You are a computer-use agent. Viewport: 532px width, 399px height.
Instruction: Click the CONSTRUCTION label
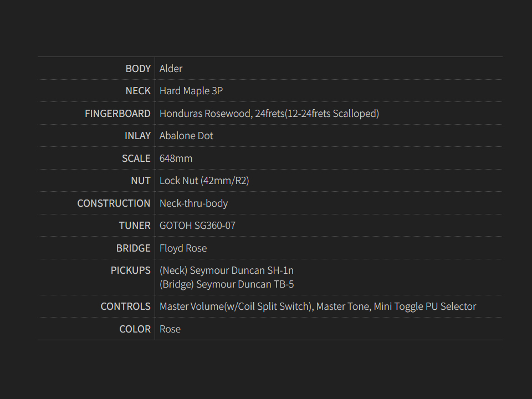(x=114, y=203)
